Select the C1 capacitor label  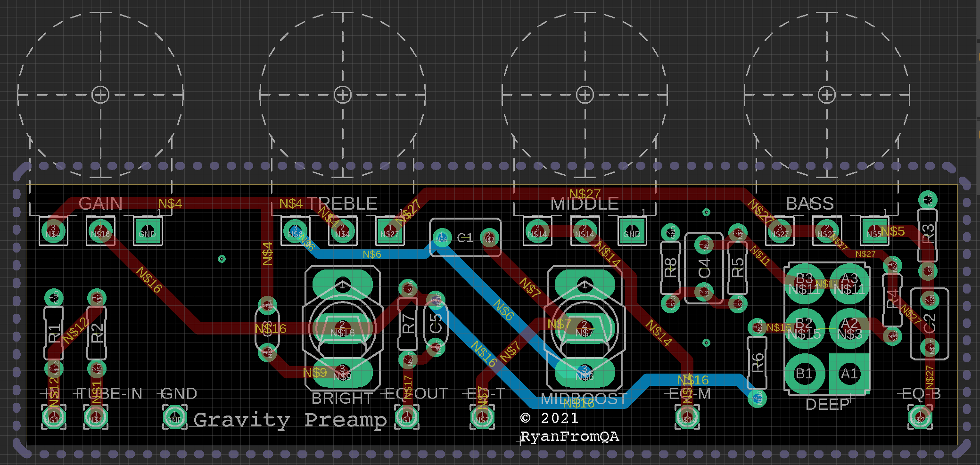465,238
